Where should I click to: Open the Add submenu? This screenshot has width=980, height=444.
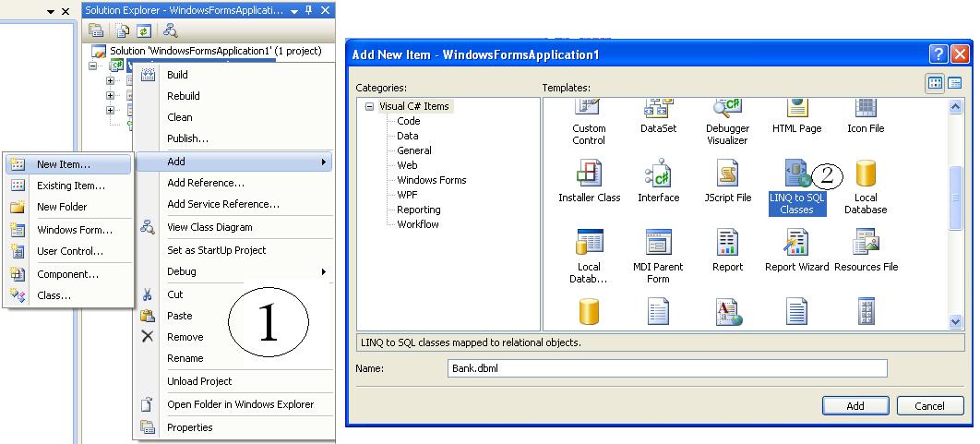234,162
